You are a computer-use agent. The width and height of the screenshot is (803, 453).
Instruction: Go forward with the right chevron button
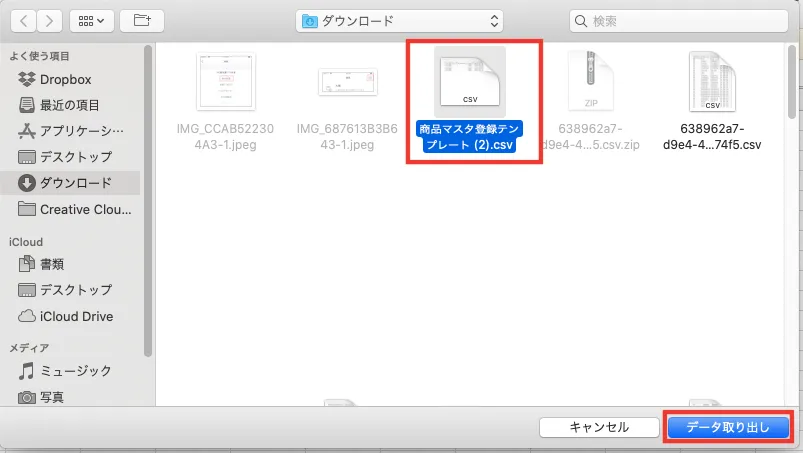[49, 21]
